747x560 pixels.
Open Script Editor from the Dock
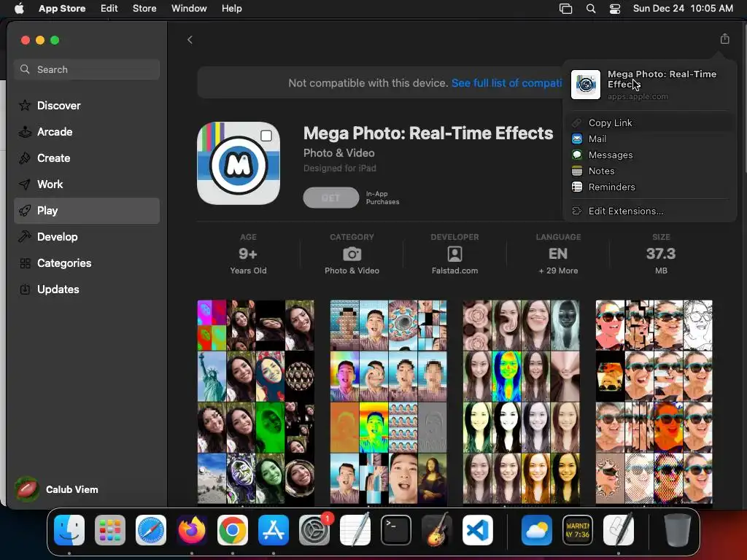click(619, 530)
